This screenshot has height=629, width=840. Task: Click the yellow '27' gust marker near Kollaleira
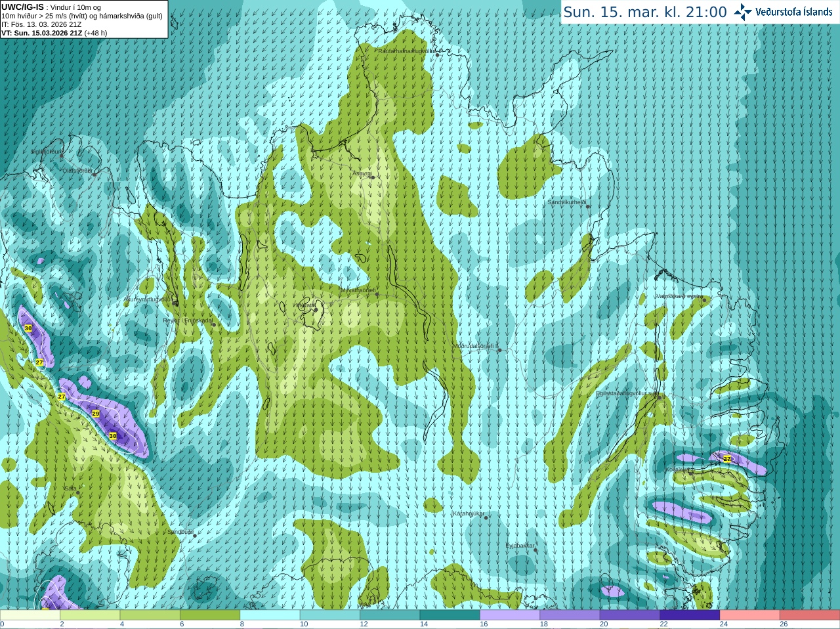[727, 459]
